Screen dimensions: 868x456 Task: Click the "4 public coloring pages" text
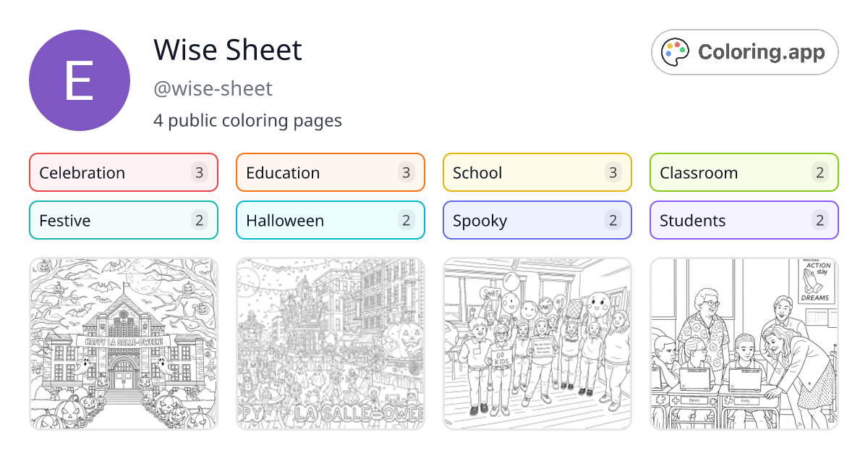click(248, 120)
